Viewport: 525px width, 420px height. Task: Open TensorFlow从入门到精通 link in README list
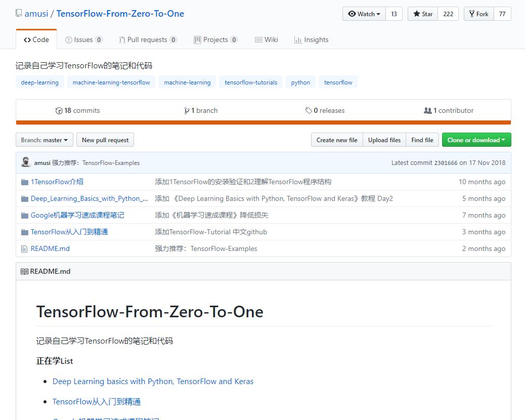(x=97, y=402)
